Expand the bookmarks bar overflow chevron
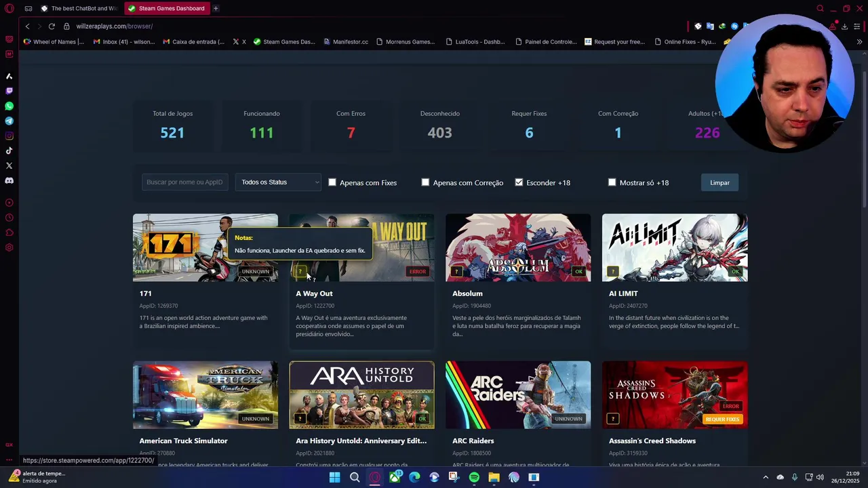Viewport: 868px width, 488px height. pyautogui.click(x=859, y=41)
